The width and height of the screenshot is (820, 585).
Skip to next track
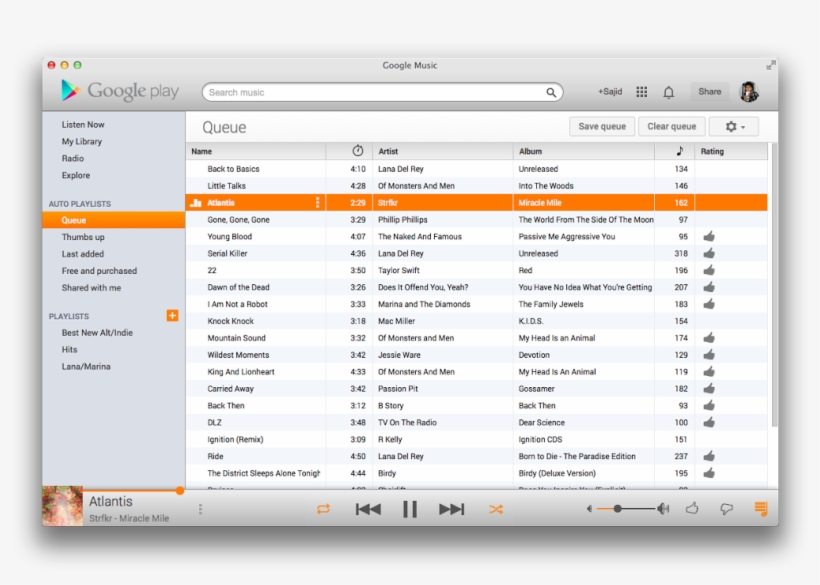tap(451, 509)
